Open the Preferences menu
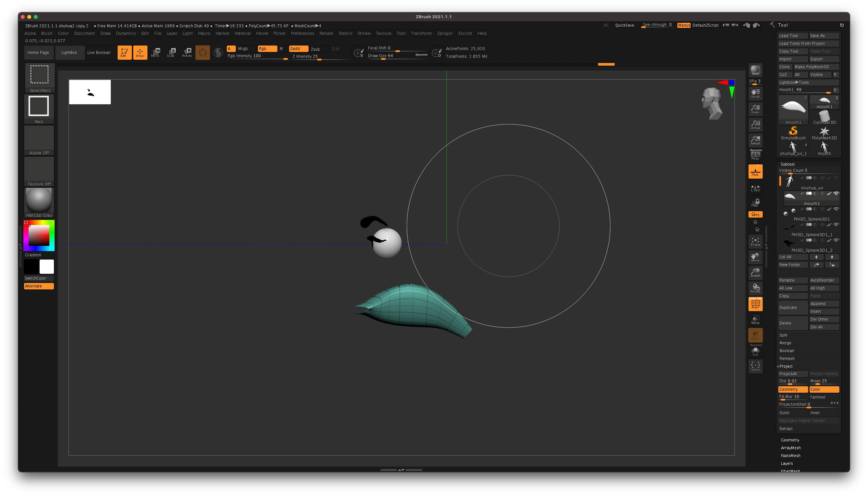 tap(302, 33)
